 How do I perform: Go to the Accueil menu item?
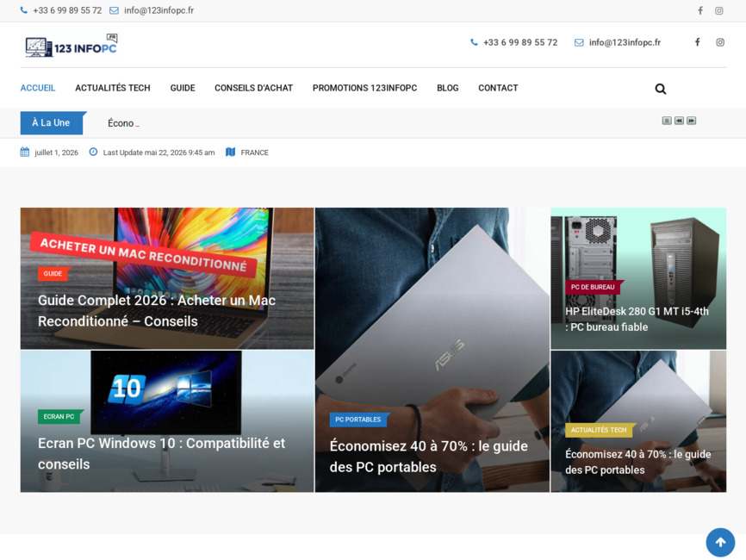pos(38,88)
